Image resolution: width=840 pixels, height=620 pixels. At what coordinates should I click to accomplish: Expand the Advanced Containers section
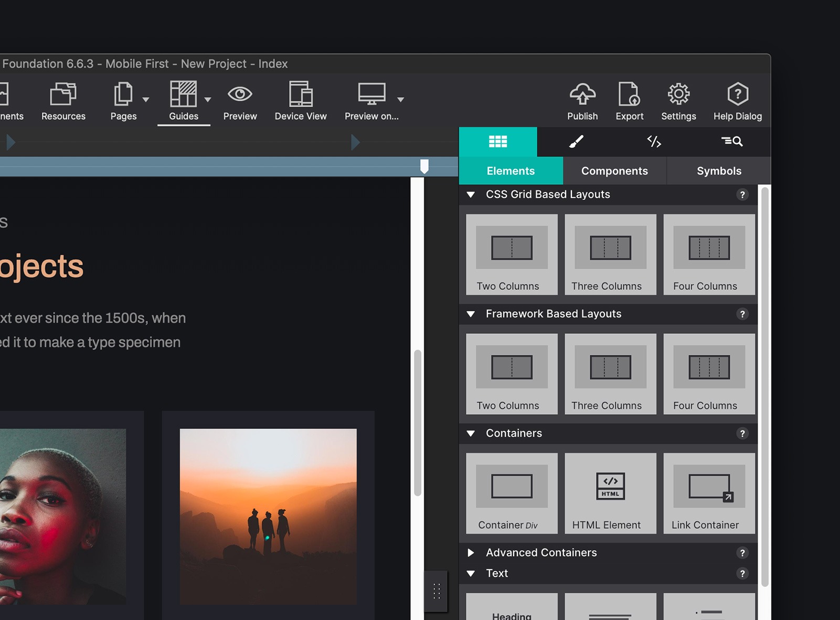471,553
